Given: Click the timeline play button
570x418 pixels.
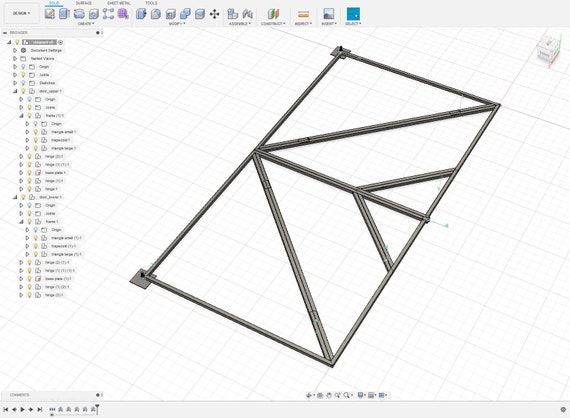Looking at the screenshot, I should click(x=23, y=409).
